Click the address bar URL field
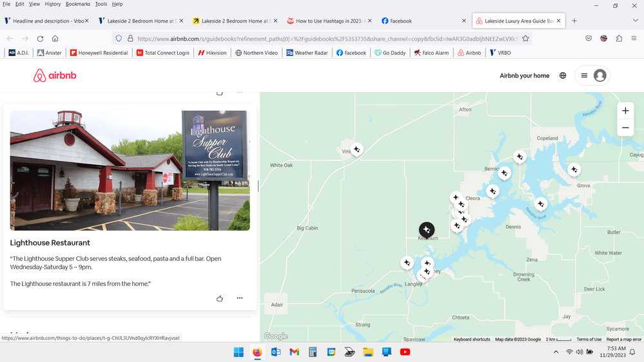 click(x=322, y=39)
